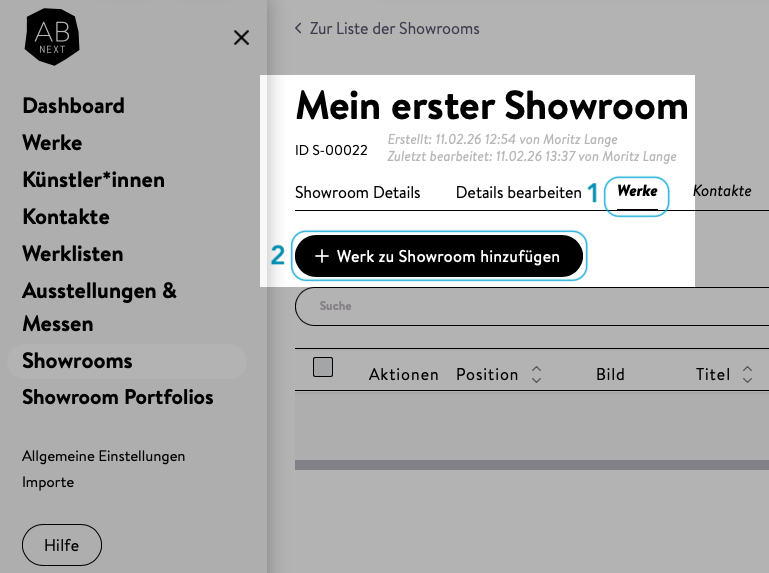The image size is (769, 573).
Task: Navigate to Kontakte in the sidebar
Action: click(x=65, y=217)
